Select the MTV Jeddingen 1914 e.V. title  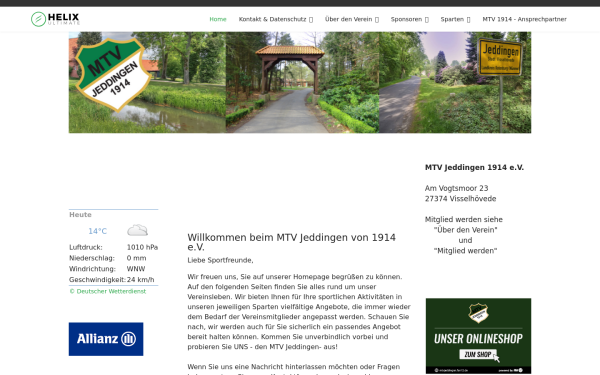pos(474,167)
